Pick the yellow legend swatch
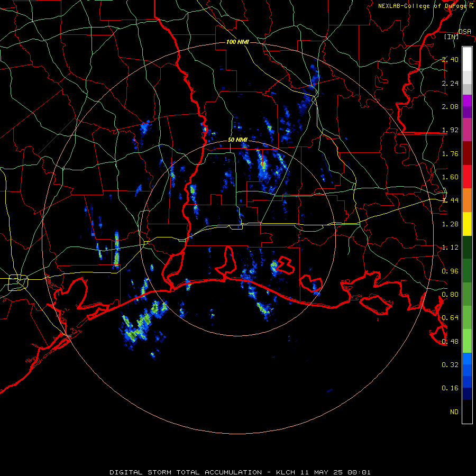The image size is (476, 476). [x=467, y=224]
